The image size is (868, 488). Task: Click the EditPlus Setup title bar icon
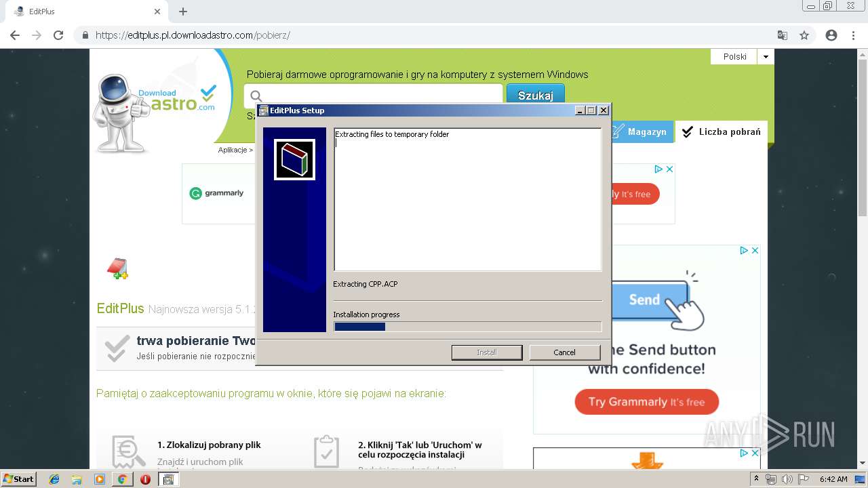pos(263,110)
